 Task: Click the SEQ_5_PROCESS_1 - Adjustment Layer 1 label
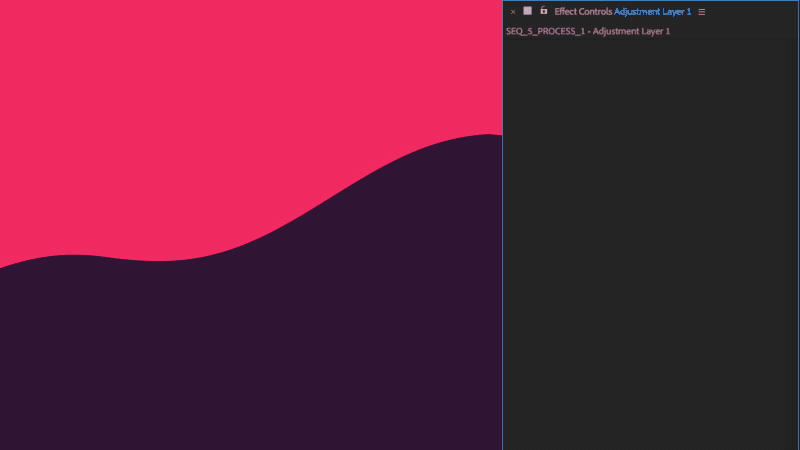point(588,31)
